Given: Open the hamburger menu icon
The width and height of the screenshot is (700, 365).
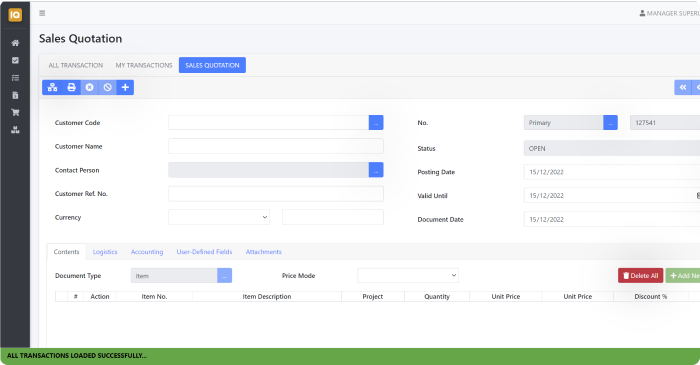Looking at the screenshot, I should [42, 13].
